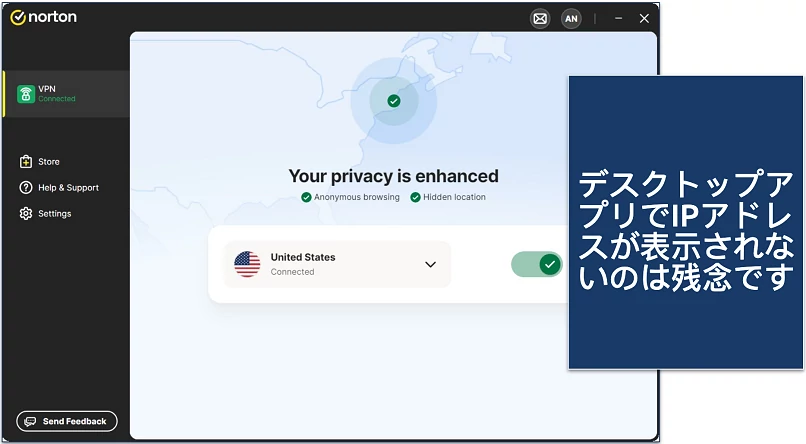Screen dimensions: 806x444
Task: Click the Norton logo
Action: point(44,17)
